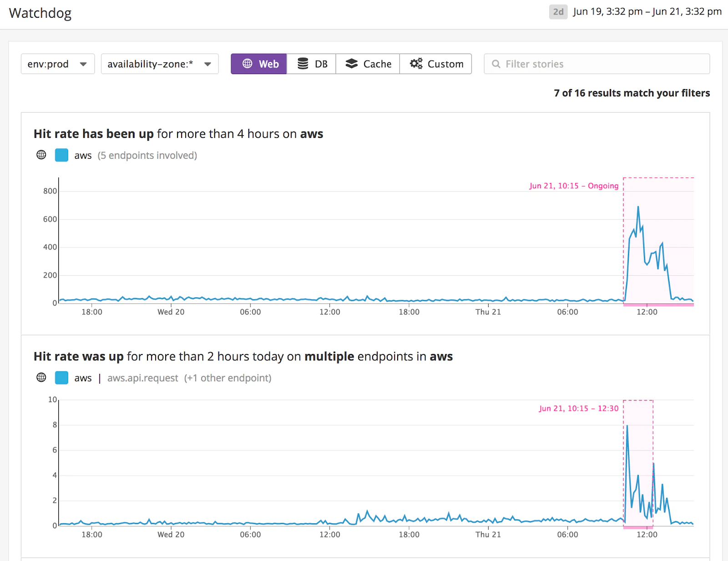
Task: Open the 2d time range selector
Action: click(558, 12)
